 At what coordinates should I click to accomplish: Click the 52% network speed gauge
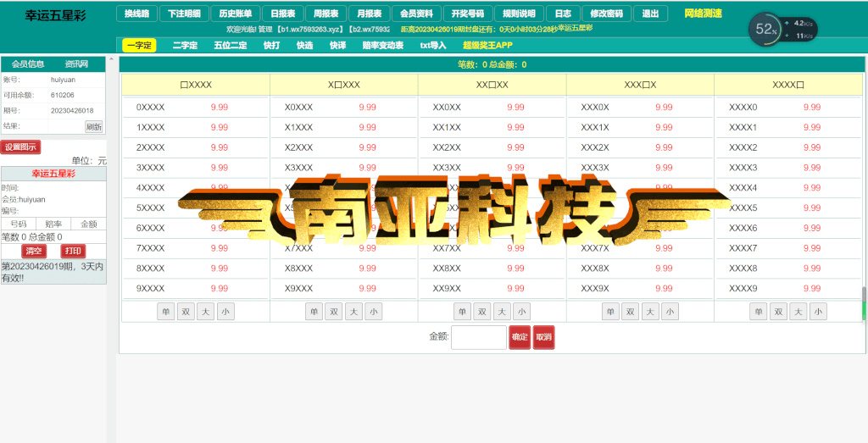pyautogui.click(x=766, y=30)
